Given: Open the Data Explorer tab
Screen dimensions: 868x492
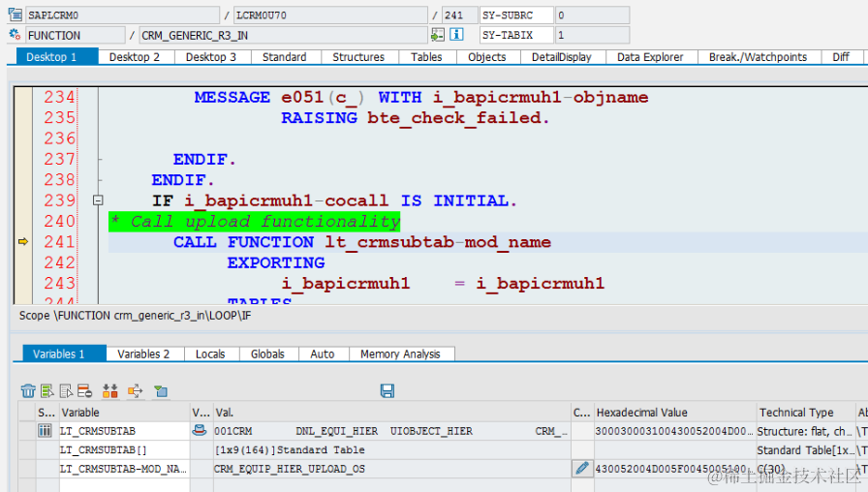Looking at the screenshot, I should click(x=650, y=57).
